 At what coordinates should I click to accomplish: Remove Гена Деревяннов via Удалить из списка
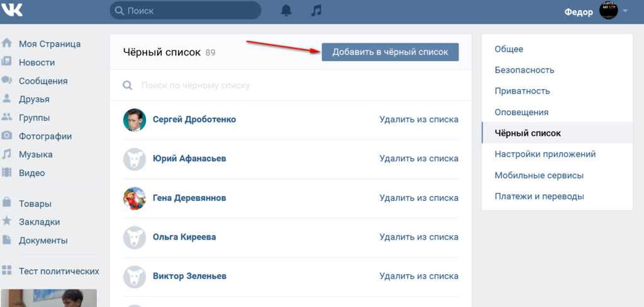(419, 198)
